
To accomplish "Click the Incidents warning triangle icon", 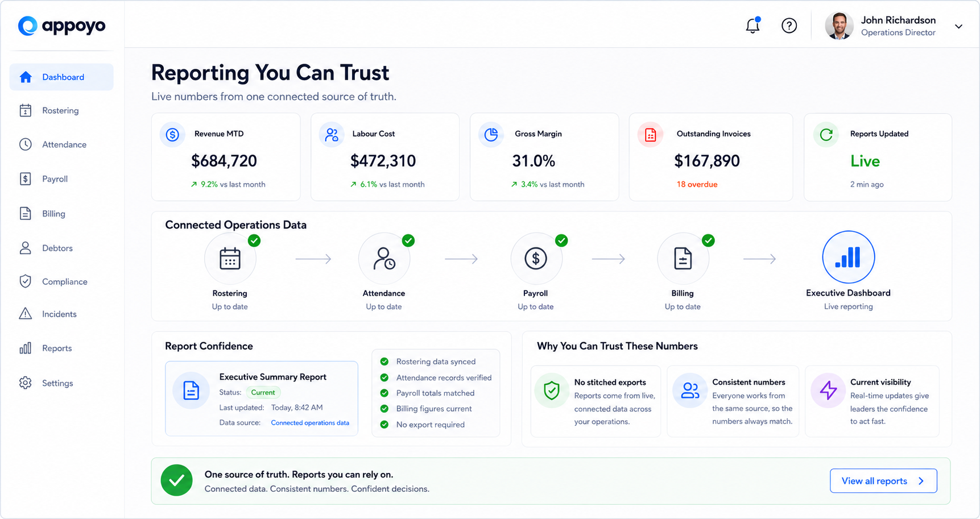I will tap(26, 314).
